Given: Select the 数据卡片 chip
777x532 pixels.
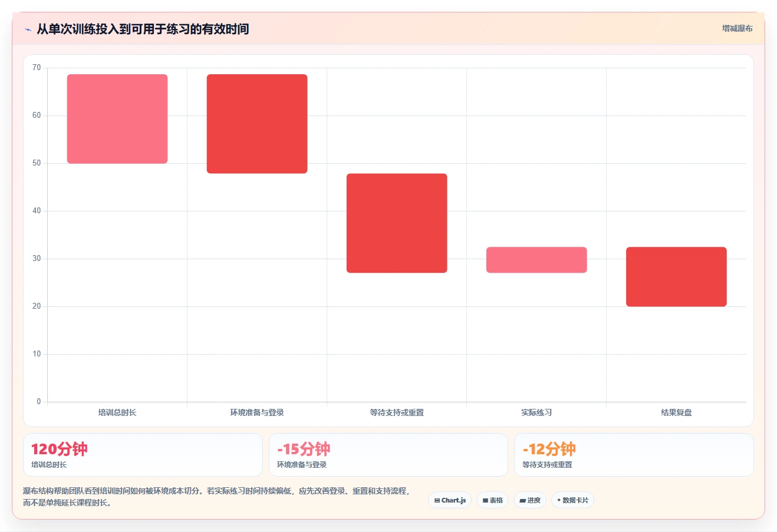Looking at the screenshot, I should [x=572, y=500].
